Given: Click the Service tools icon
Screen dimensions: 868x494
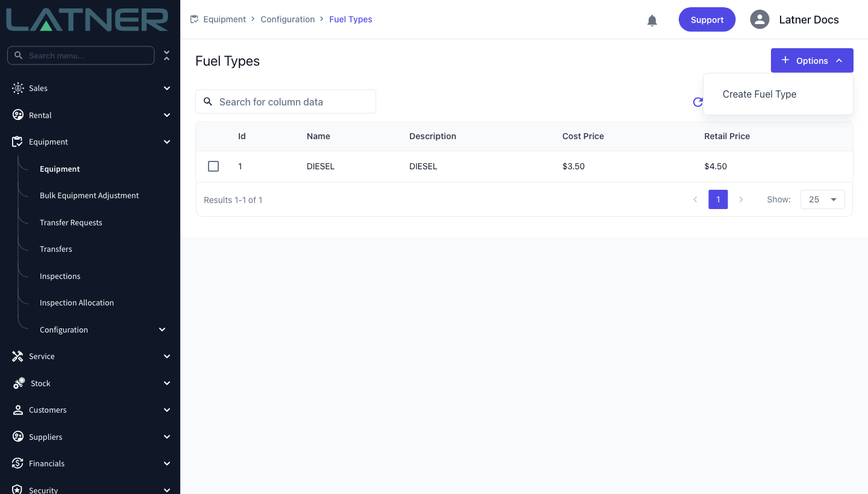Looking at the screenshot, I should click(18, 356).
